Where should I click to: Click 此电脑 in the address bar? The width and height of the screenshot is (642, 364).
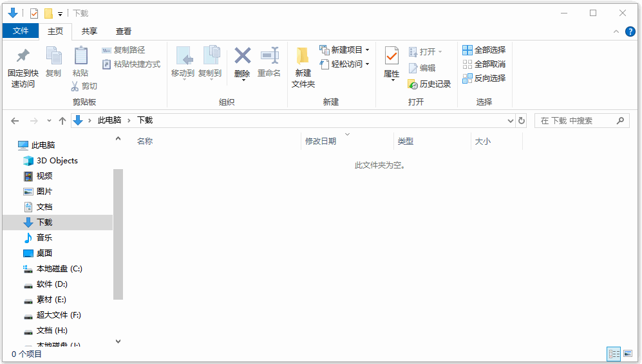(109, 120)
